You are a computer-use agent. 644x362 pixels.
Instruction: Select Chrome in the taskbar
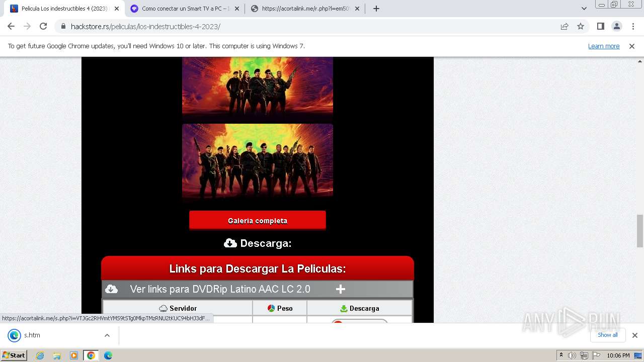tap(91, 355)
